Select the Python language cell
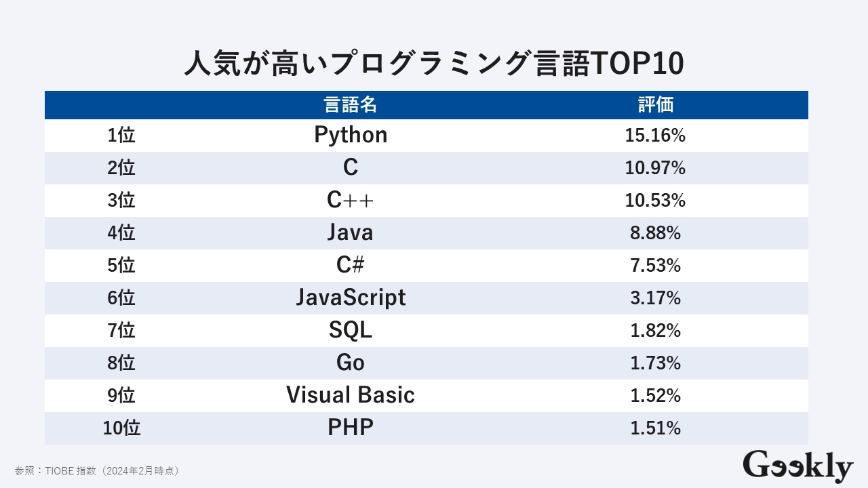 click(x=351, y=135)
